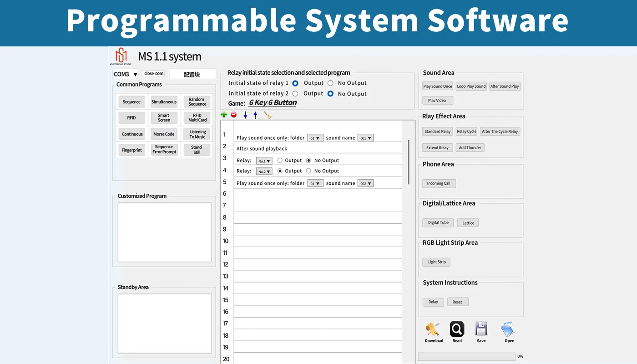Click the green plus add-row icon
637x364 pixels.
223,115
